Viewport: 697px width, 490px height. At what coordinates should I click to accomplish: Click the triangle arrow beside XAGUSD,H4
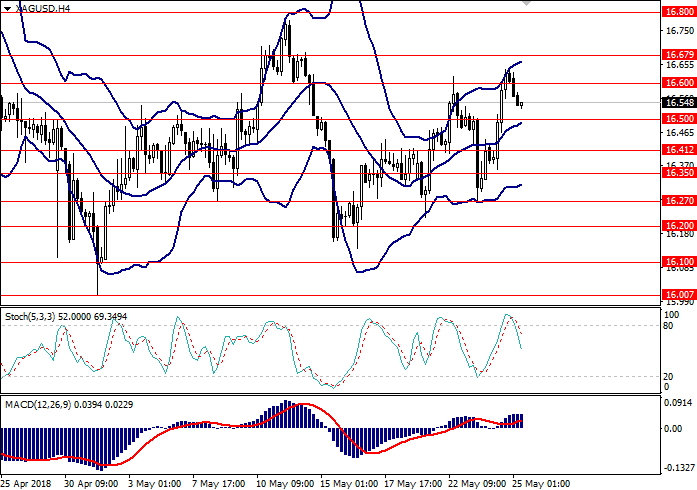5,7
